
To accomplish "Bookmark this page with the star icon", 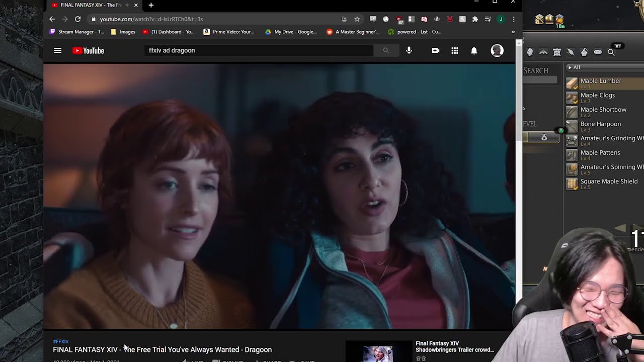I will (x=357, y=19).
